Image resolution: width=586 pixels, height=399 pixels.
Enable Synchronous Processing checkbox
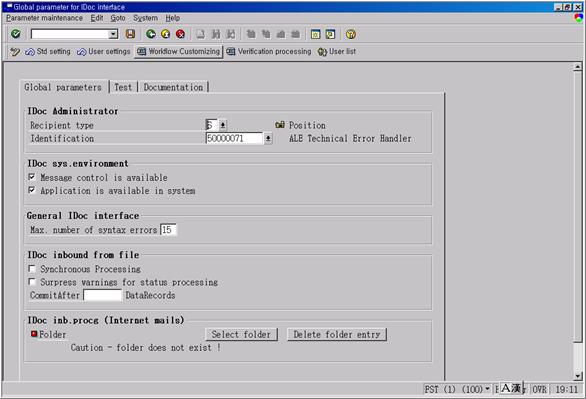coord(32,269)
